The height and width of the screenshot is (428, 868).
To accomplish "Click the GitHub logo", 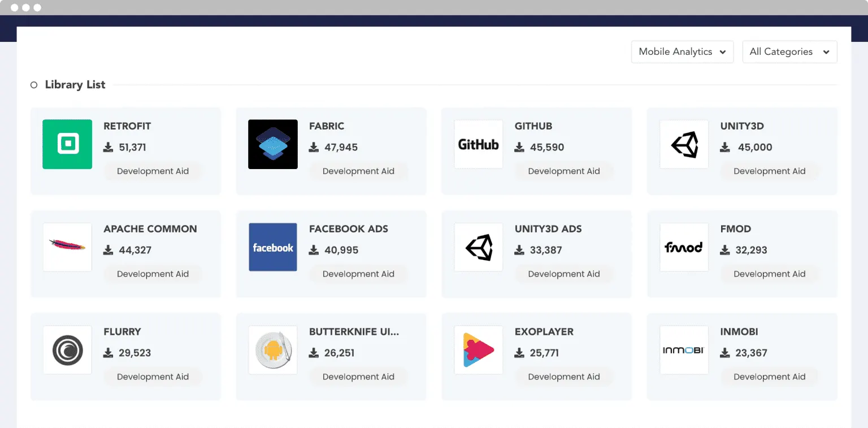I will pos(479,144).
